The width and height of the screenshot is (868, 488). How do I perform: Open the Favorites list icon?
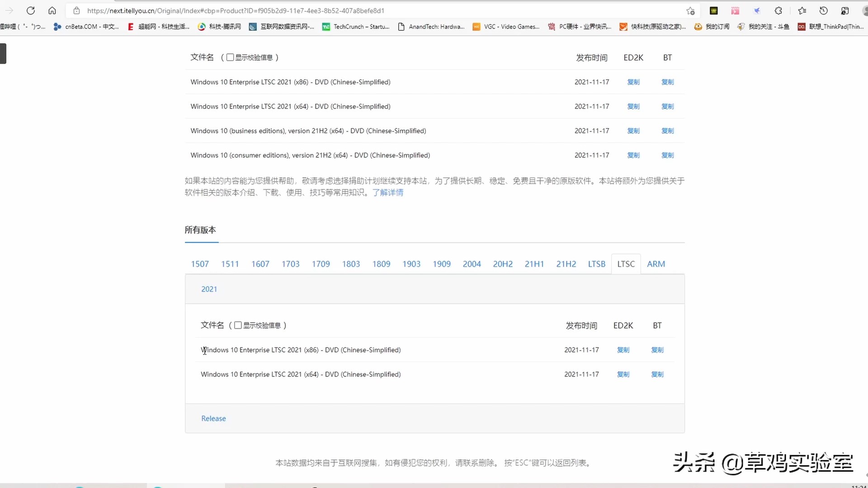coord(802,10)
